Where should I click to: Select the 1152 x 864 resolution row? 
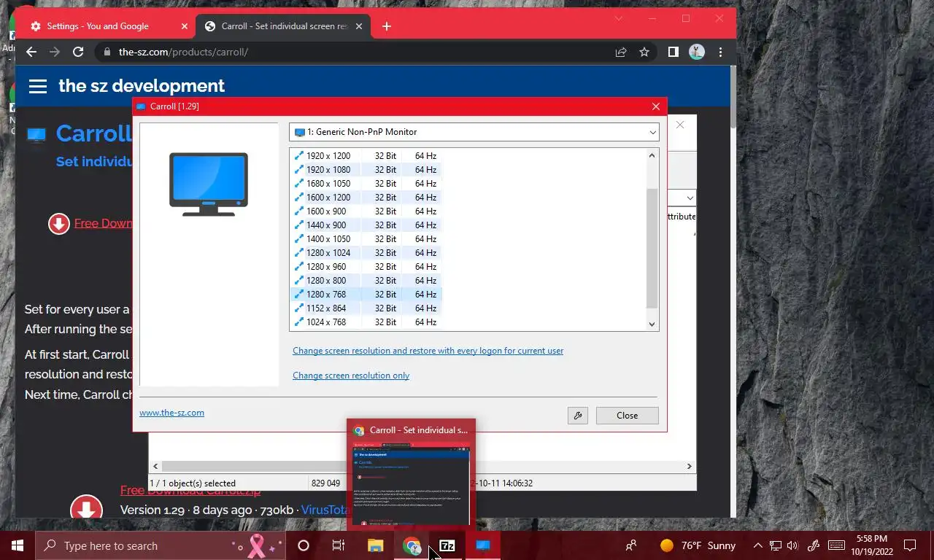coord(366,308)
